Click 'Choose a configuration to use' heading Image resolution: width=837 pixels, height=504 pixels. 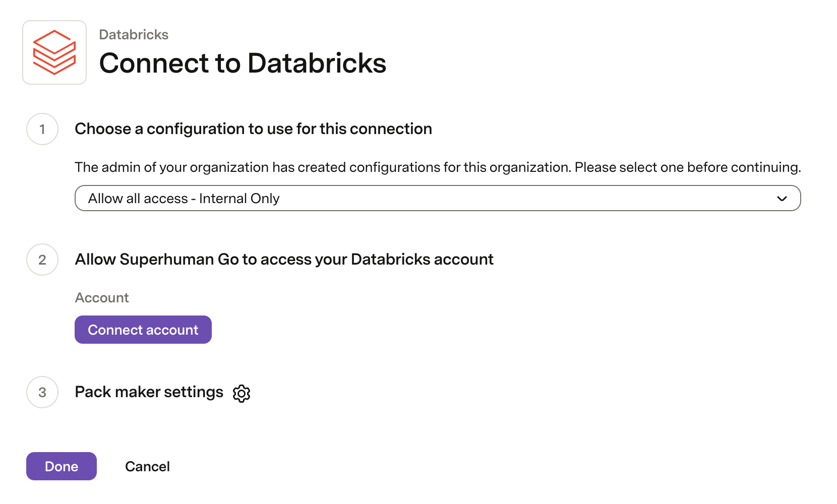tap(253, 129)
